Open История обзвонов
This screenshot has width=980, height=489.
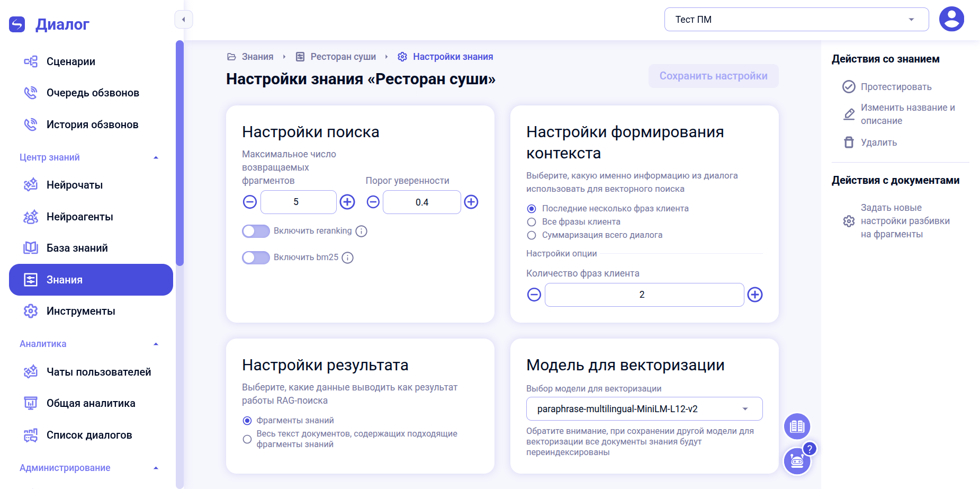click(x=91, y=125)
